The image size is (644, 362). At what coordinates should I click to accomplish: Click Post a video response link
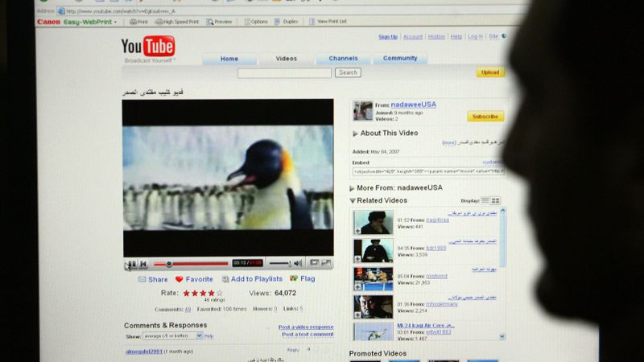pos(306,327)
